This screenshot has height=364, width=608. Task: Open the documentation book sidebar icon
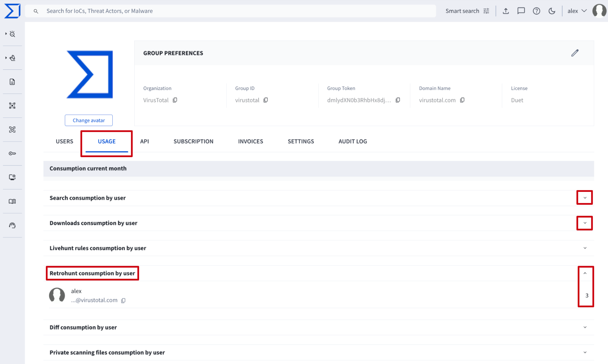pos(12,201)
